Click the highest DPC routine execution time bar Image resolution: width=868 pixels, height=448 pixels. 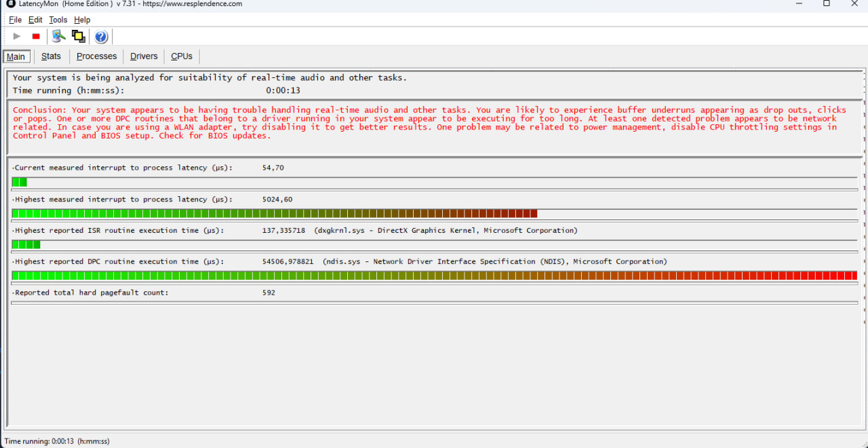click(x=435, y=276)
